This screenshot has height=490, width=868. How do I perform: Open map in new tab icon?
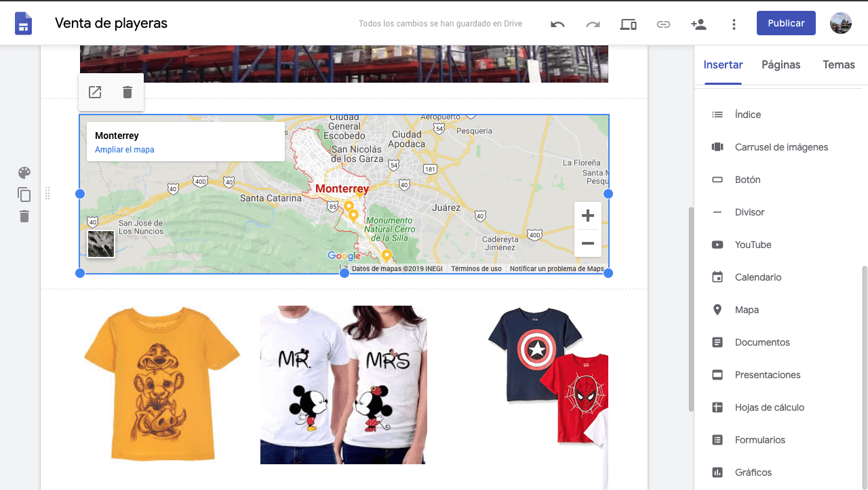[95, 92]
